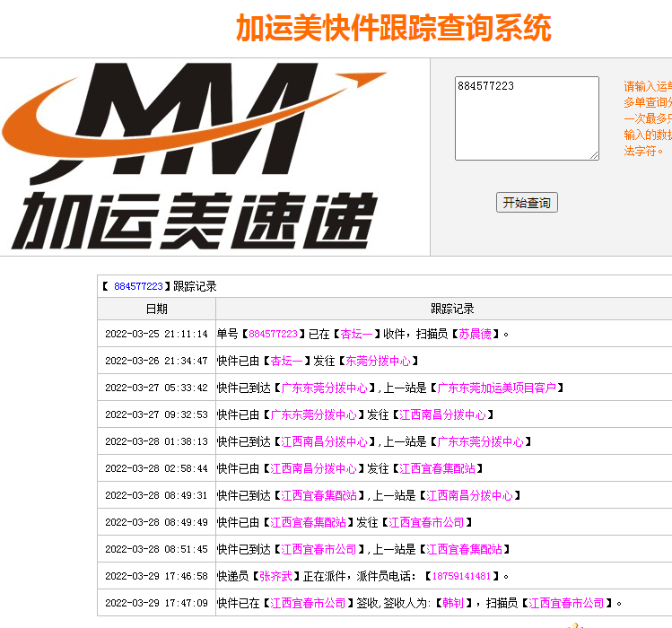The width and height of the screenshot is (672, 628).
Task: Open blue 884577223 link in record header
Action: point(138,286)
